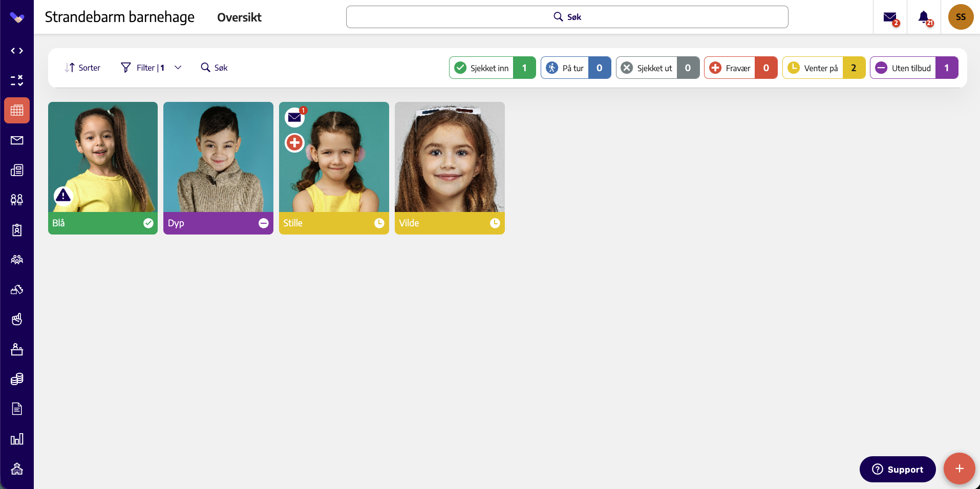Image resolution: width=980 pixels, height=489 pixels.
Task: Expand sidebar with the arrows icon
Action: coord(17,51)
